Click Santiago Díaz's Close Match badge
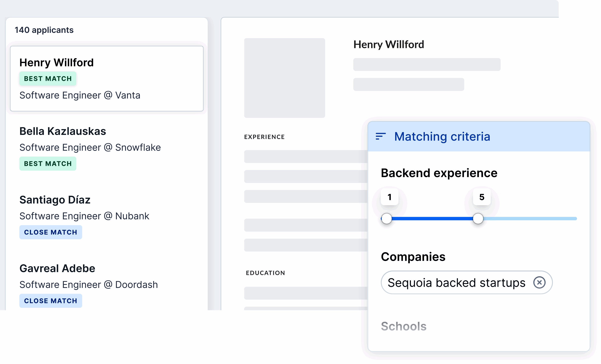 pyautogui.click(x=51, y=232)
